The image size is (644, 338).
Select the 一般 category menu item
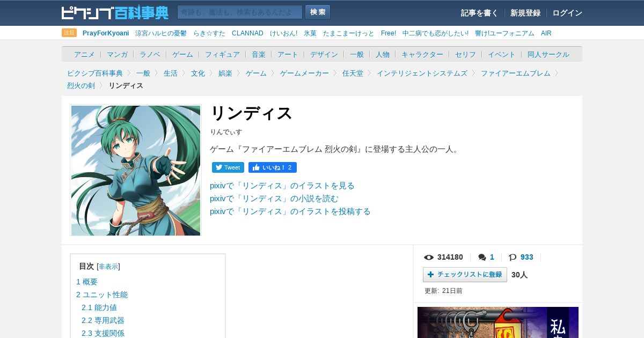(x=357, y=54)
